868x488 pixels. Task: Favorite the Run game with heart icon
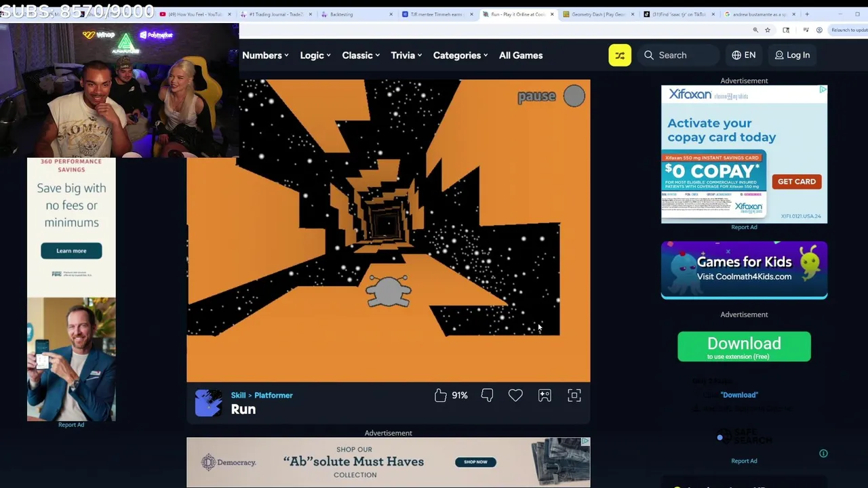click(x=515, y=395)
